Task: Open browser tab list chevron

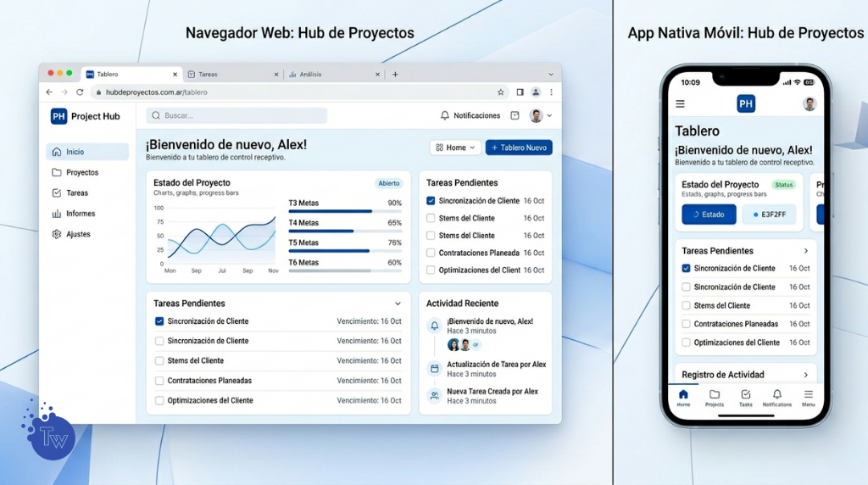Action: point(551,74)
